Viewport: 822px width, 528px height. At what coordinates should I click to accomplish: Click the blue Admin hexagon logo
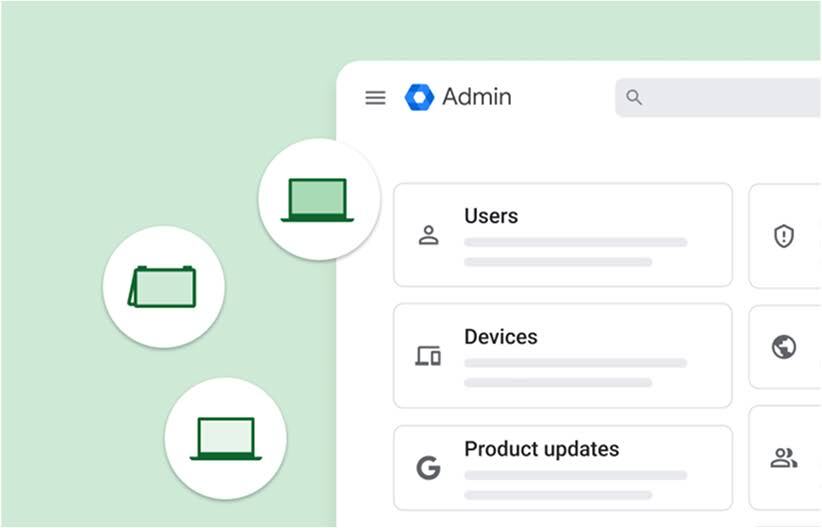(419, 97)
